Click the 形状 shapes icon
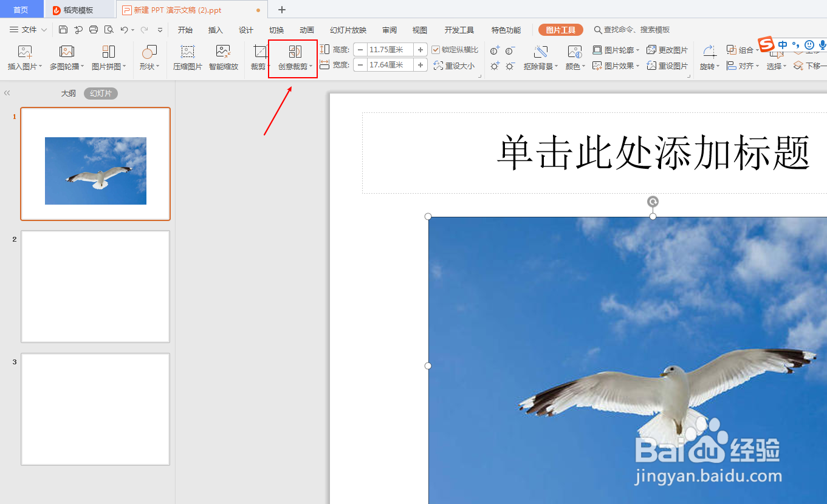This screenshot has width=827, height=504. pyautogui.click(x=149, y=52)
